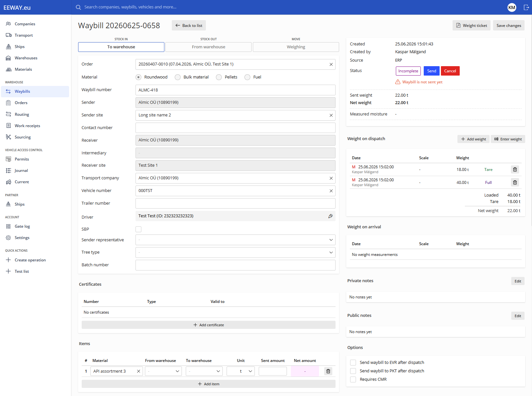Image resolution: width=532 pixels, height=396 pixels.
Task: Delete the Tare weight row
Action: coord(515,169)
